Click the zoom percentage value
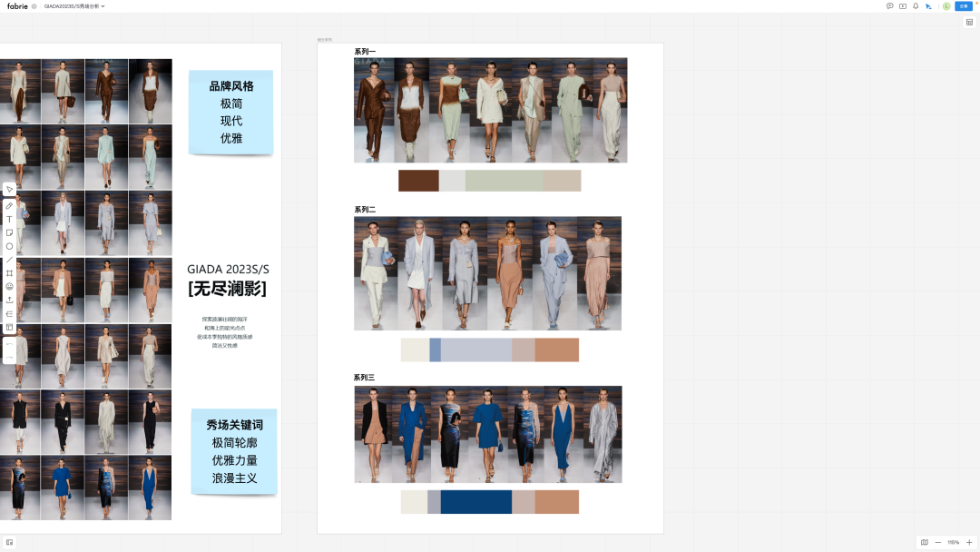The height and width of the screenshot is (552, 980). click(953, 543)
